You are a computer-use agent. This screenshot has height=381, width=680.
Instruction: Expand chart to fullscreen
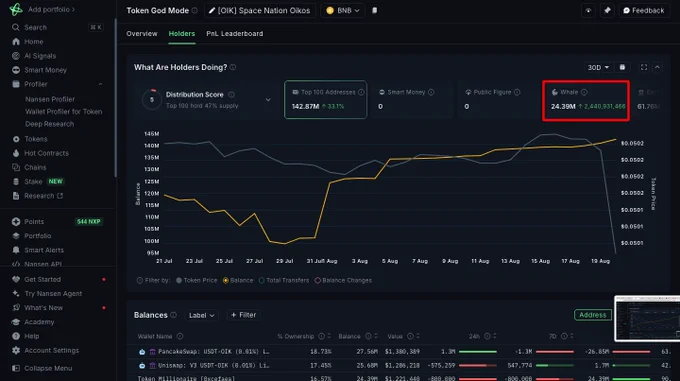pyautogui.click(x=644, y=67)
